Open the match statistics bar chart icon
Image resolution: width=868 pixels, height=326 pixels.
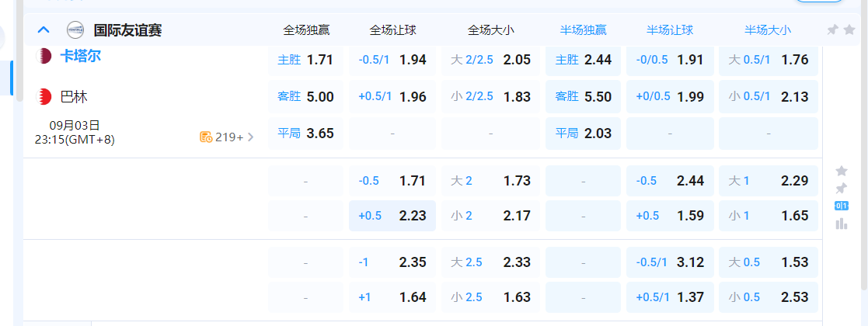(x=841, y=224)
